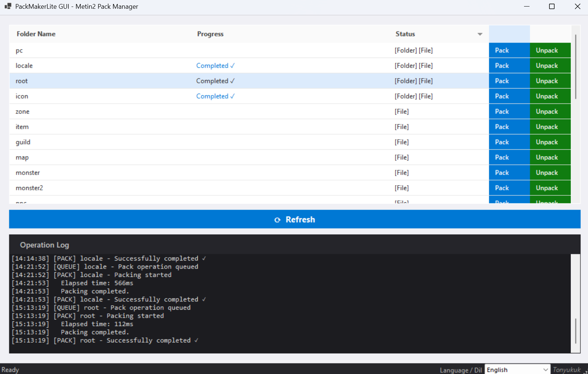Click the Status column header label
The image size is (588, 374).
(x=405, y=34)
